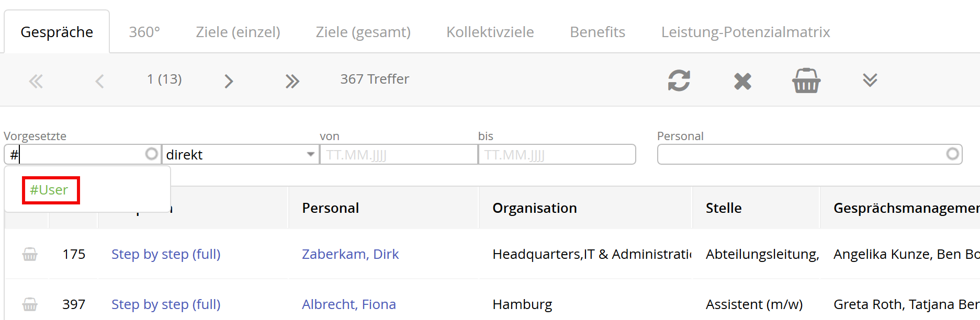
Task: Go to the next results page
Action: coord(229,81)
